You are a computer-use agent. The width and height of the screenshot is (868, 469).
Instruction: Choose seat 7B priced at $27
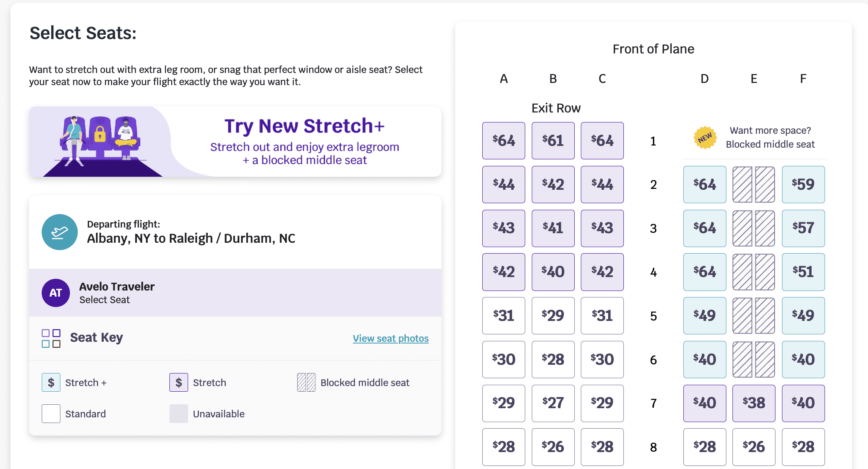(x=553, y=403)
